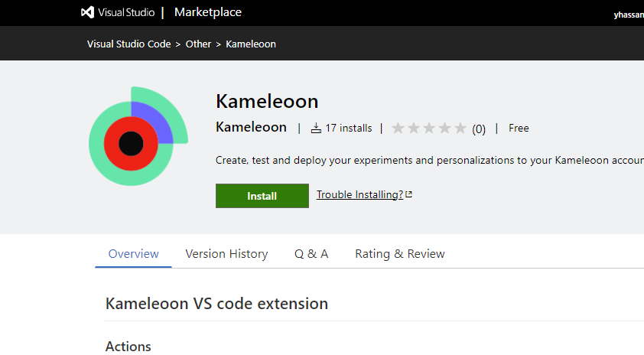This screenshot has height=355, width=644.
Task: Open the (0) review count
Action: click(479, 129)
